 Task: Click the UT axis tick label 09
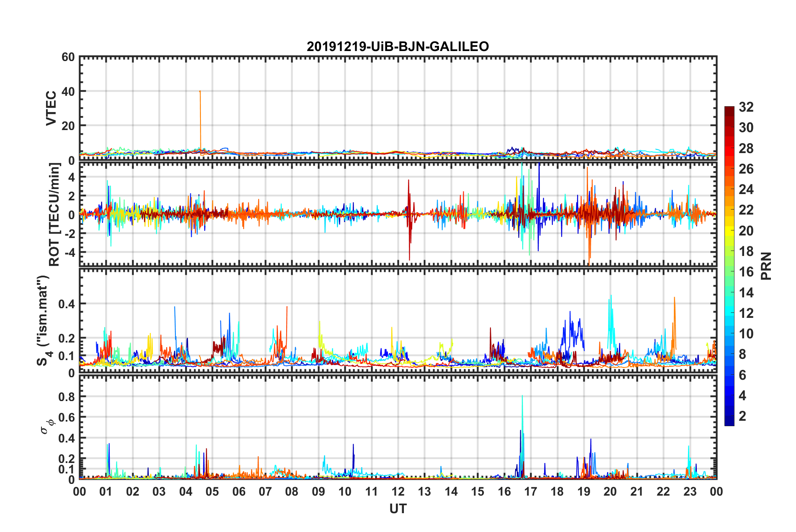(318, 491)
